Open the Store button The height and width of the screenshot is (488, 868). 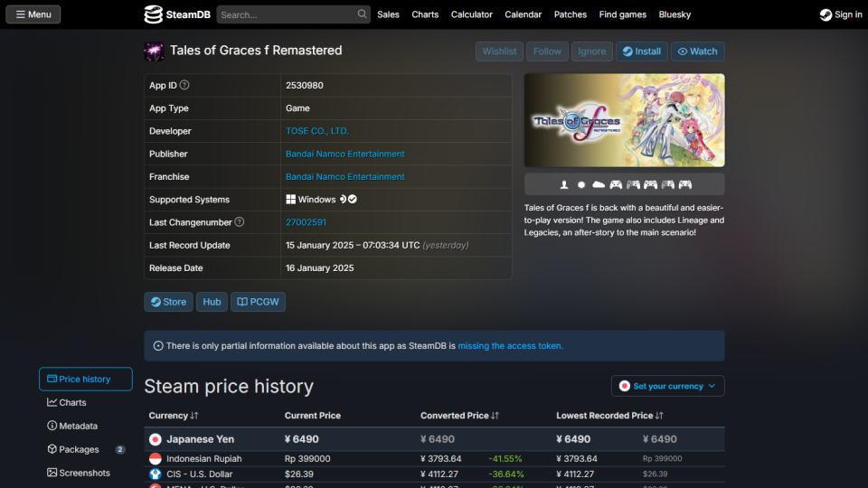pyautogui.click(x=169, y=302)
